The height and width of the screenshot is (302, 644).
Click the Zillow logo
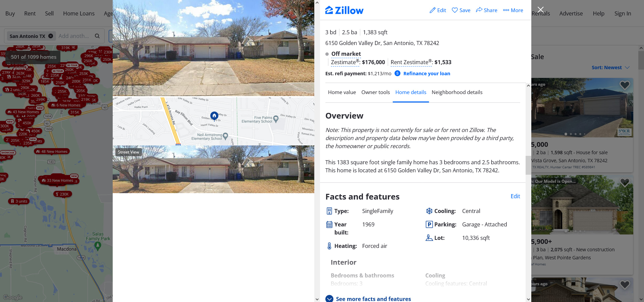[344, 10]
